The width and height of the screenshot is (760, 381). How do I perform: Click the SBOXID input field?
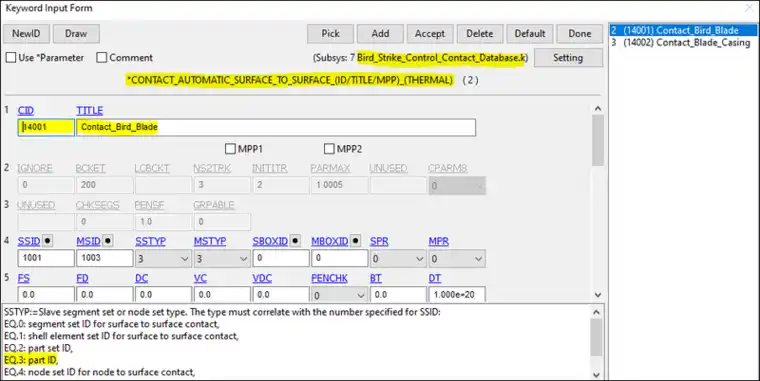[x=281, y=258]
